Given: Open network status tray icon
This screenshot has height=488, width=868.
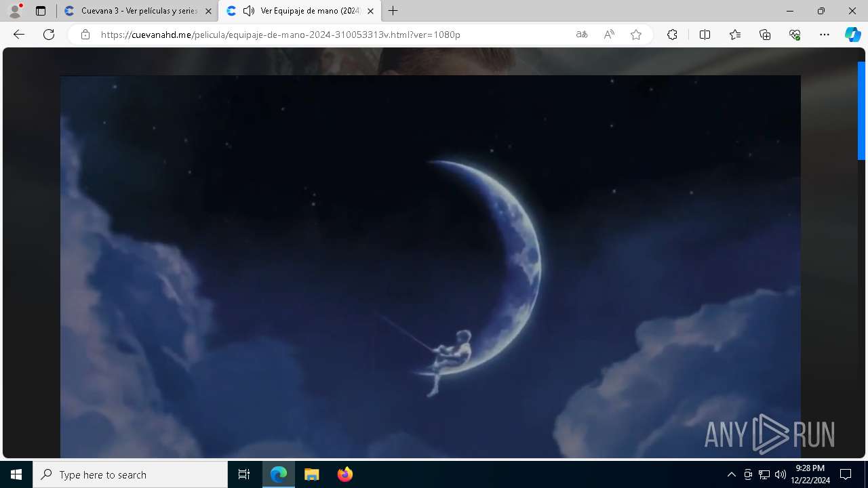Looking at the screenshot, I should click(x=764, y=474).
